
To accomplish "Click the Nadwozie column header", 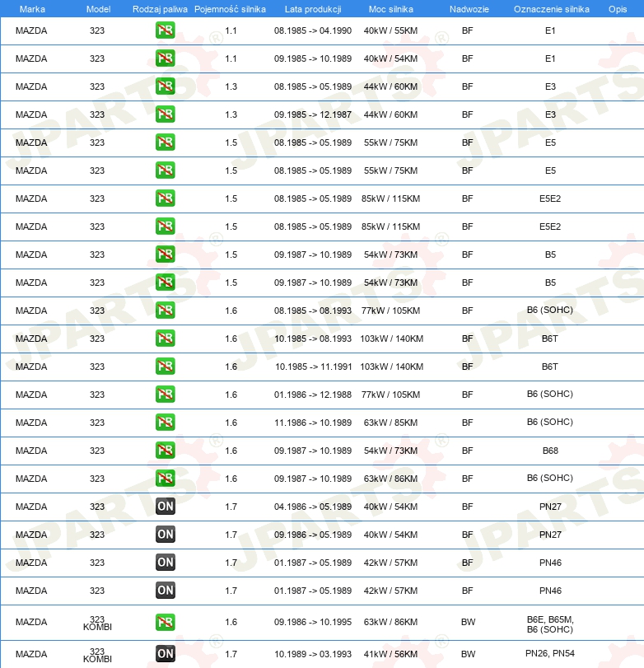I will pyautogui.click(x=469, y=9).
